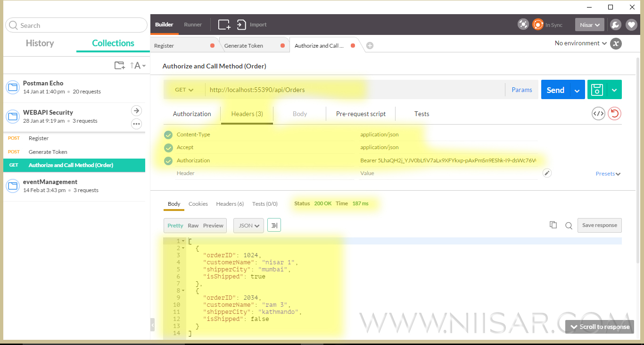The image size is (644, 345).
Task: Select Preview response view
Action: (213, 226)
